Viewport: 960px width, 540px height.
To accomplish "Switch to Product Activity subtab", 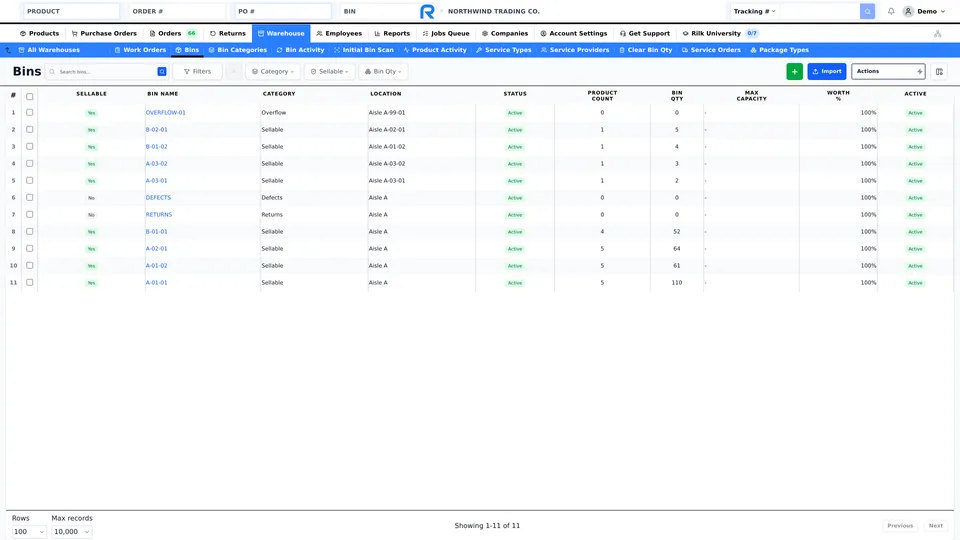I will coord(435,50).
